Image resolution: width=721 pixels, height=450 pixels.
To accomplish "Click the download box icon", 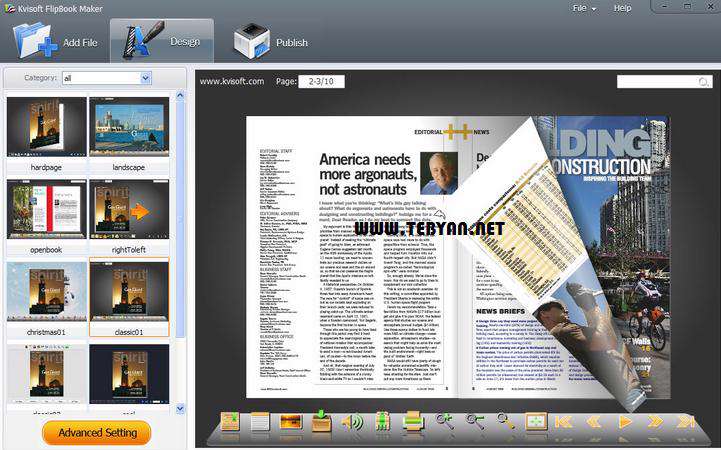I will click(x=321, y=421).
